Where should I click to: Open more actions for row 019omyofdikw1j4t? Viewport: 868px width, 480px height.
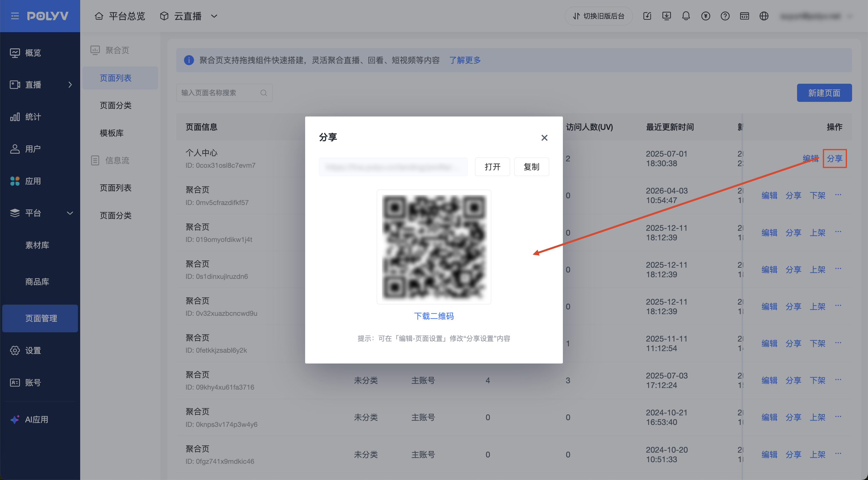point(838,232)
